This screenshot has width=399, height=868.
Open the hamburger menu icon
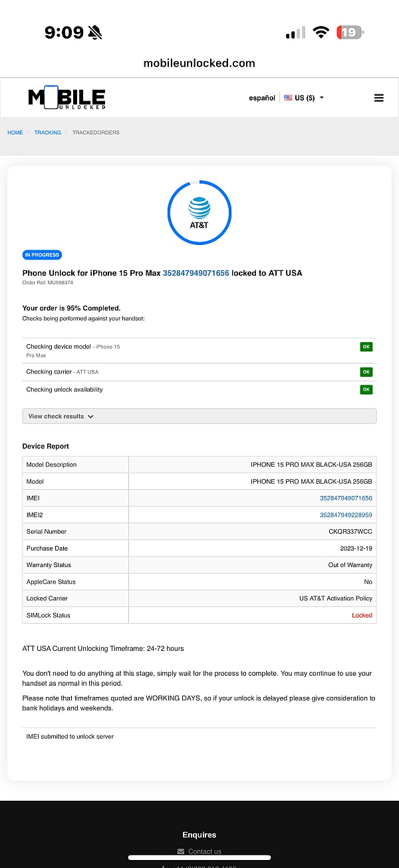pyautogui.click(x=379, y=98)
